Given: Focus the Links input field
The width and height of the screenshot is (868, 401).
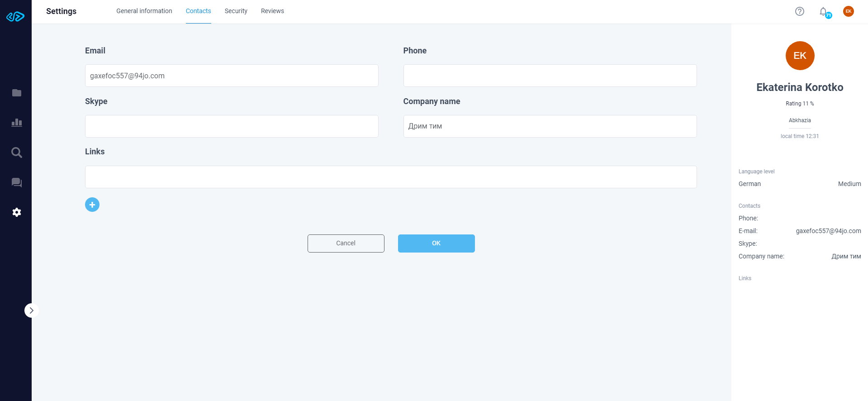Looking at the screenshot, I should (x=391, y=177).
